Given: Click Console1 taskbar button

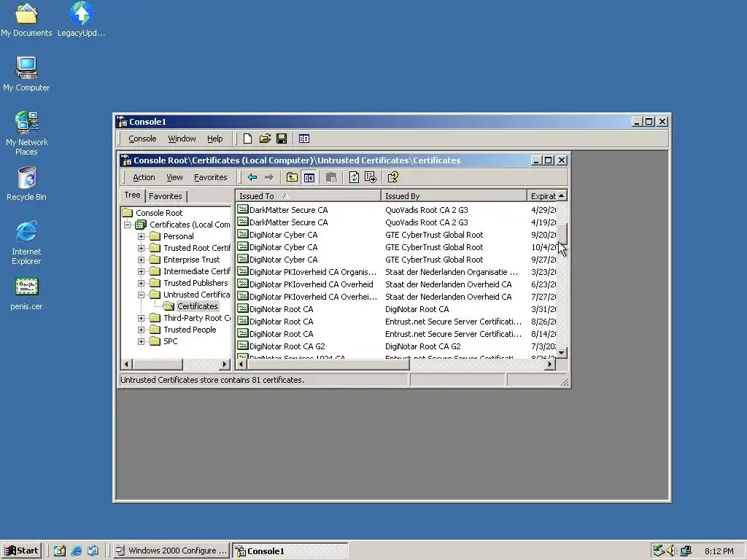Looking at the screenshot, I should point(290,551).
